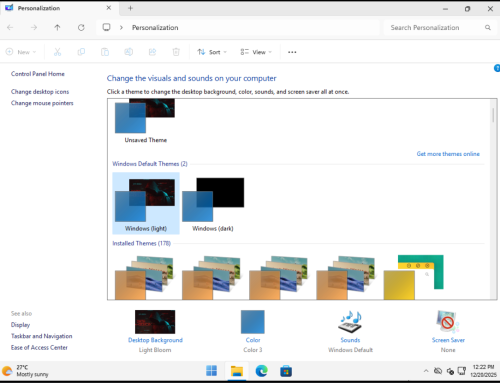Click the search magnifier icon

[488, 28]
